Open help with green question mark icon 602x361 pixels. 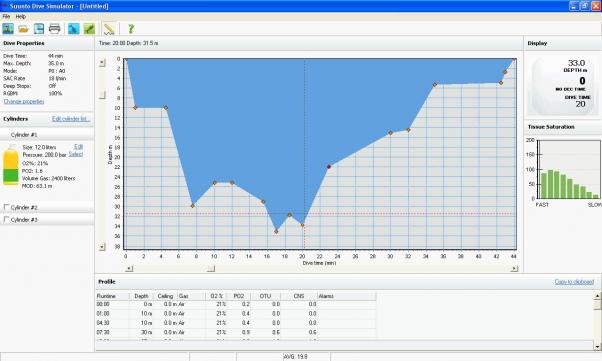tap(131, 29)
